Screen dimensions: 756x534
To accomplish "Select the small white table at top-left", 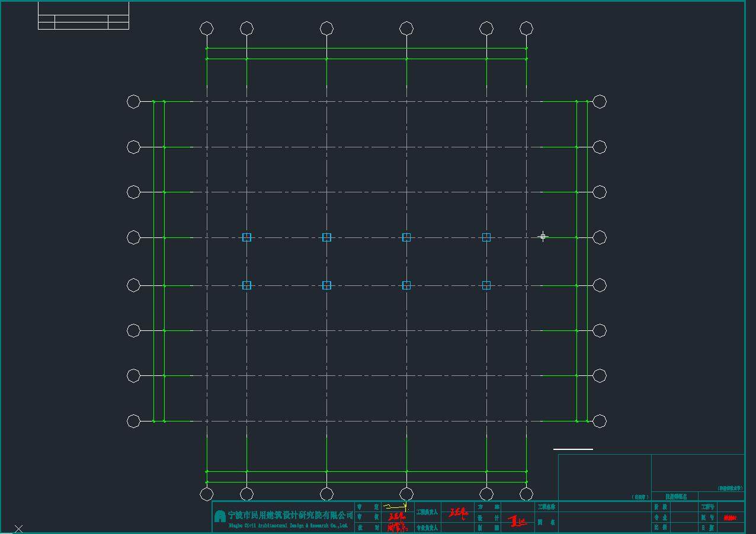I will click(x=84, y=16).
